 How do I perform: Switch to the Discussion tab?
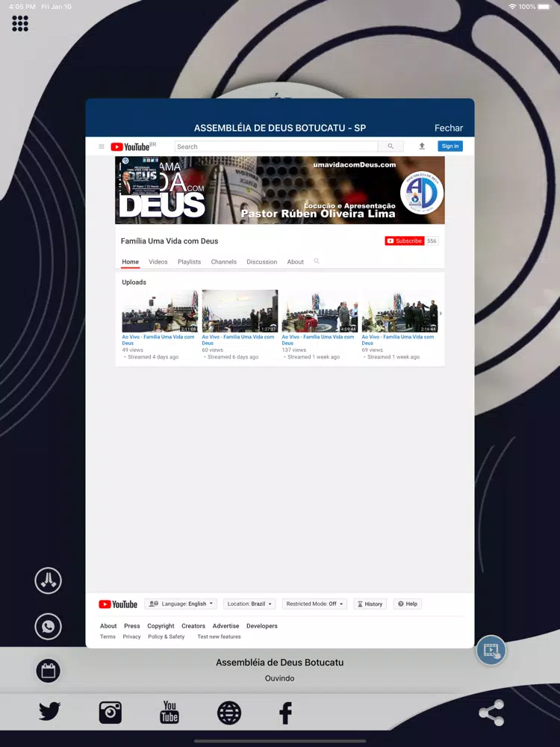(x=262, y=261)
